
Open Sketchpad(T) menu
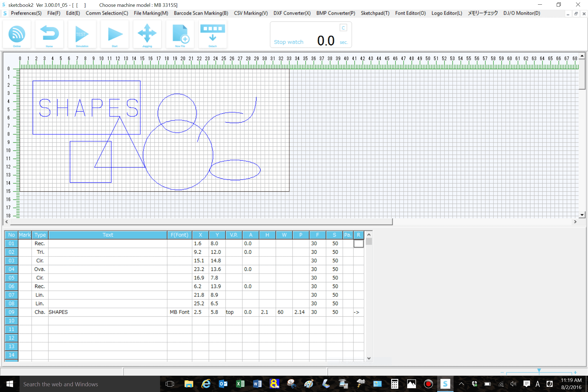[375, 13]
